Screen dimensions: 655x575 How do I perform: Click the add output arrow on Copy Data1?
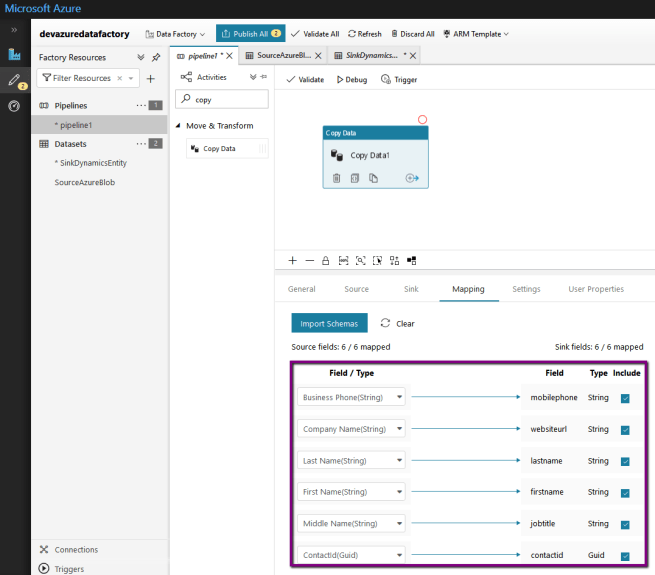pos(411,178)
